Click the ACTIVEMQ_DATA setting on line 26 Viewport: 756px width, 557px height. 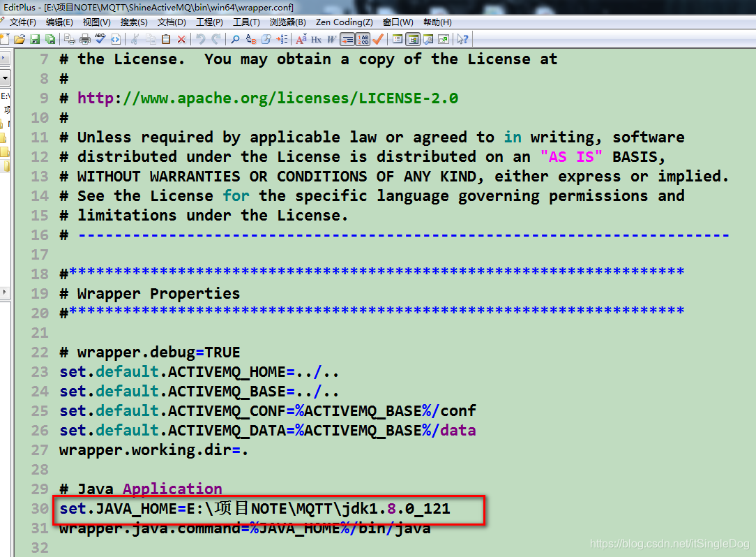pos(268,430)
